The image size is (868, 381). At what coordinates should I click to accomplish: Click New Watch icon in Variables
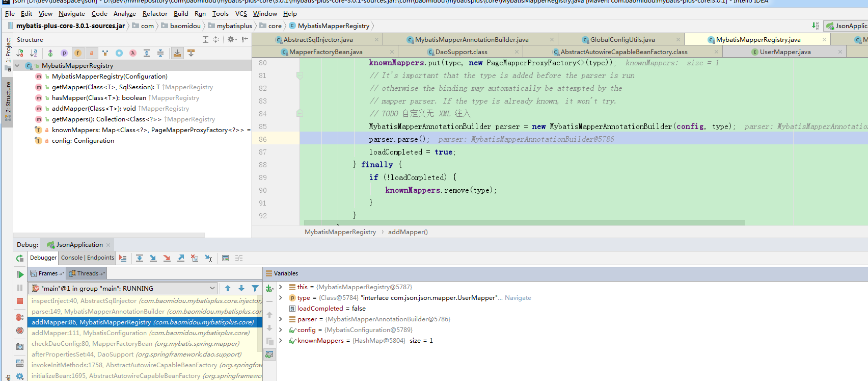(x=269, y=289)
